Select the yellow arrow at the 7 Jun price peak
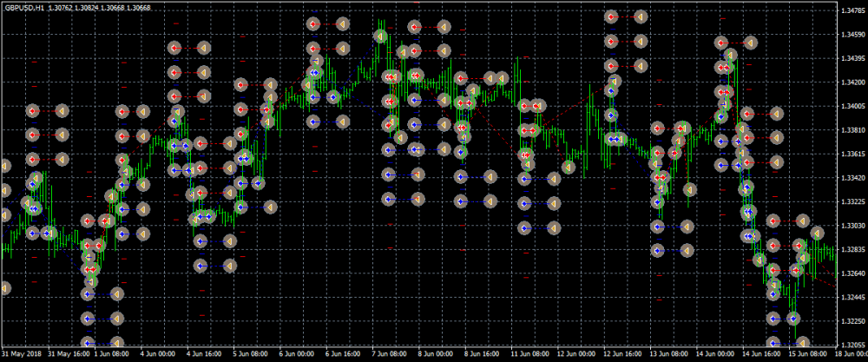 380,36
